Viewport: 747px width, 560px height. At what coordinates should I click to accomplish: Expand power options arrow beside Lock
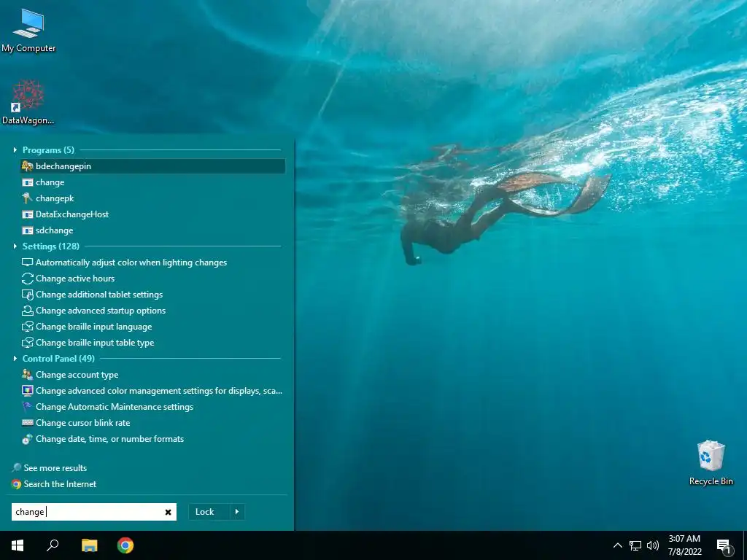(237, 512)
